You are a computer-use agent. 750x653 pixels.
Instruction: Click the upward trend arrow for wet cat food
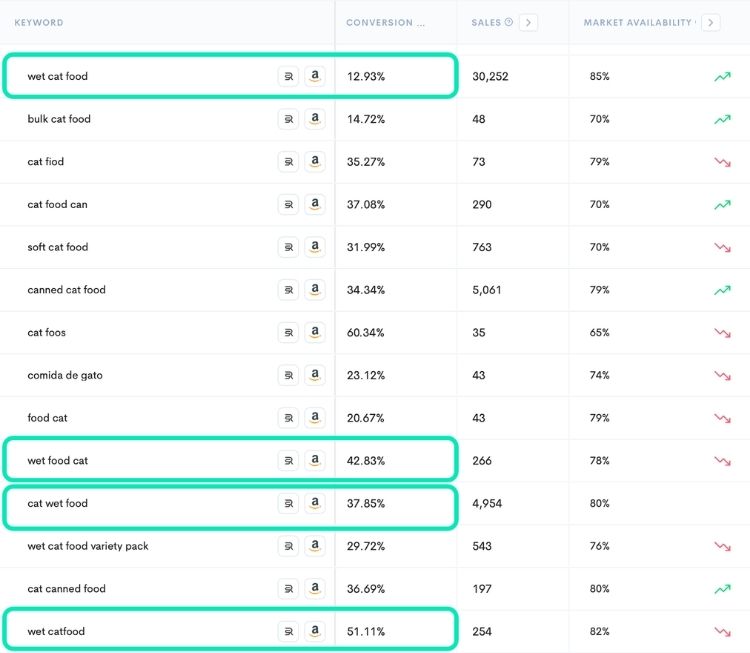coord(722,76)
